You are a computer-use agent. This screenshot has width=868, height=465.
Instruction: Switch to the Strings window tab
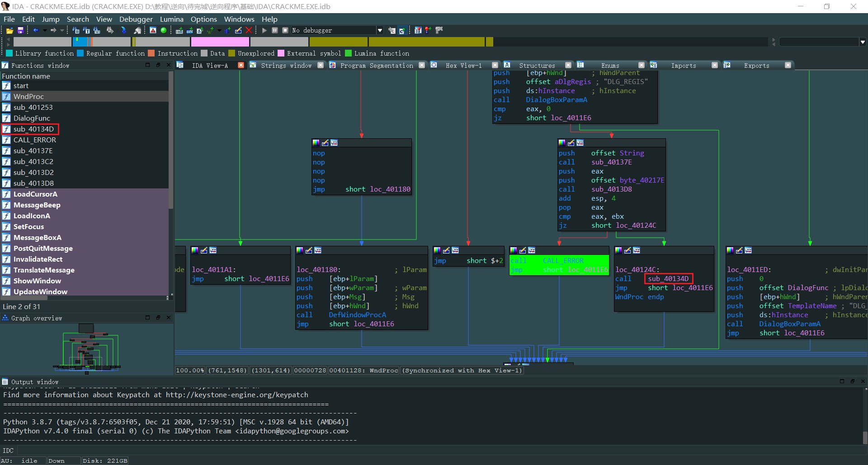tap(286, 66)
